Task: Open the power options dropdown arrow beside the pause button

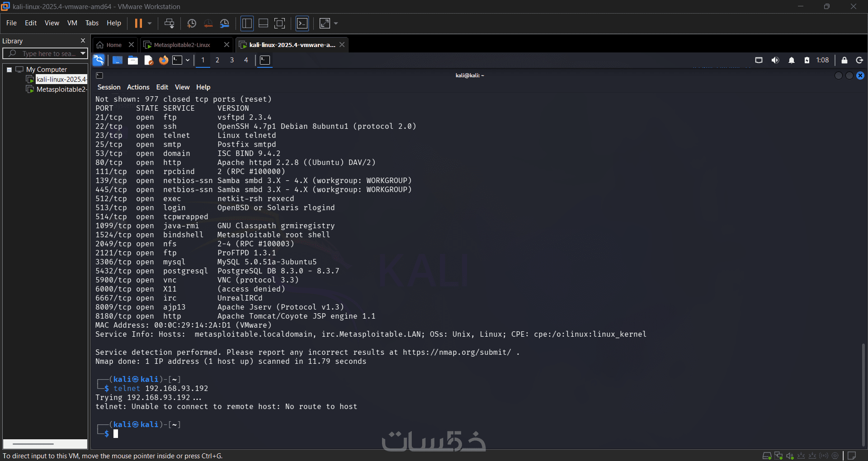Action: 150,23
